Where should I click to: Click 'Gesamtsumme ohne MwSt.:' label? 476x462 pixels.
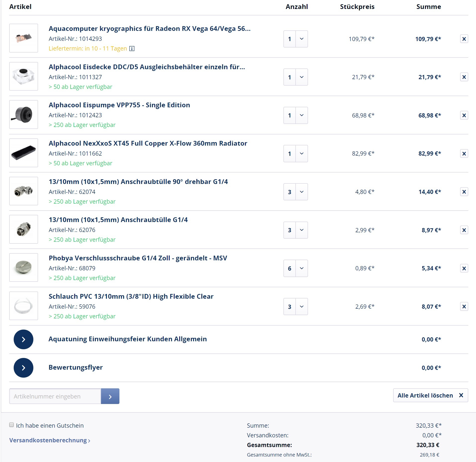[x=279, y=455]
